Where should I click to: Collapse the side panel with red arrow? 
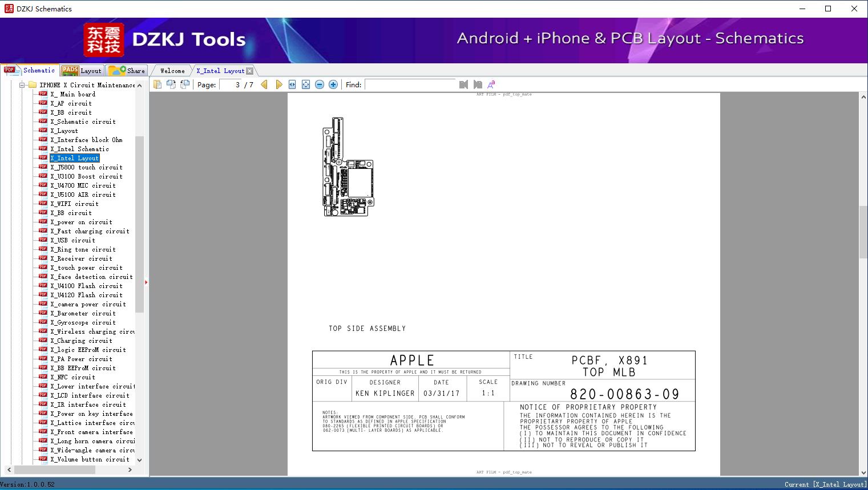click(146, 282)
